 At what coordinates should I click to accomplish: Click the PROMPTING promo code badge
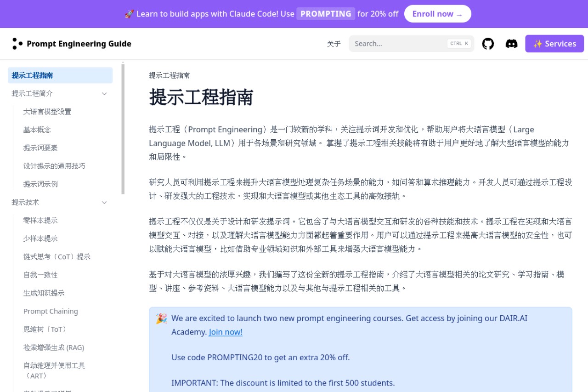(x=326, y=14)
